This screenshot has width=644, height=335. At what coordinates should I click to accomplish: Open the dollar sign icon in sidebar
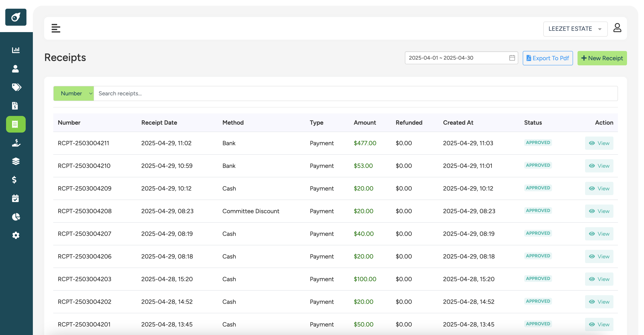[15, 180]
